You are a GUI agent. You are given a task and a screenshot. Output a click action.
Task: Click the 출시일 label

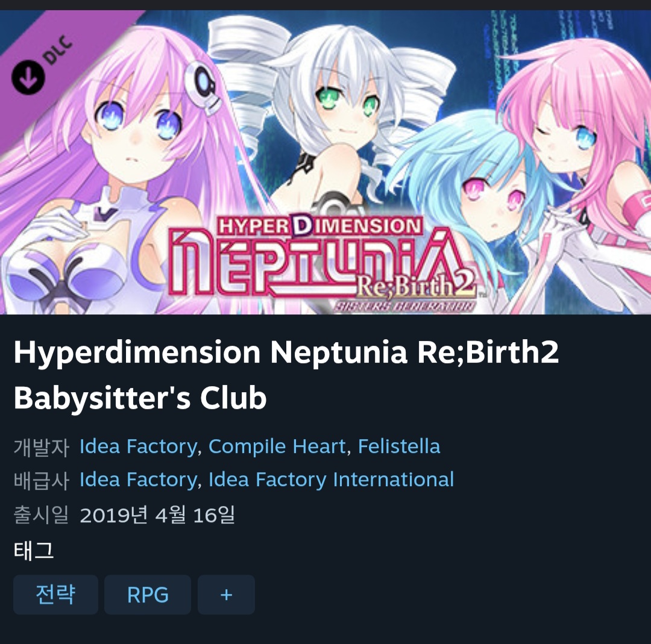pyautogui.click(x=41, y=514)
